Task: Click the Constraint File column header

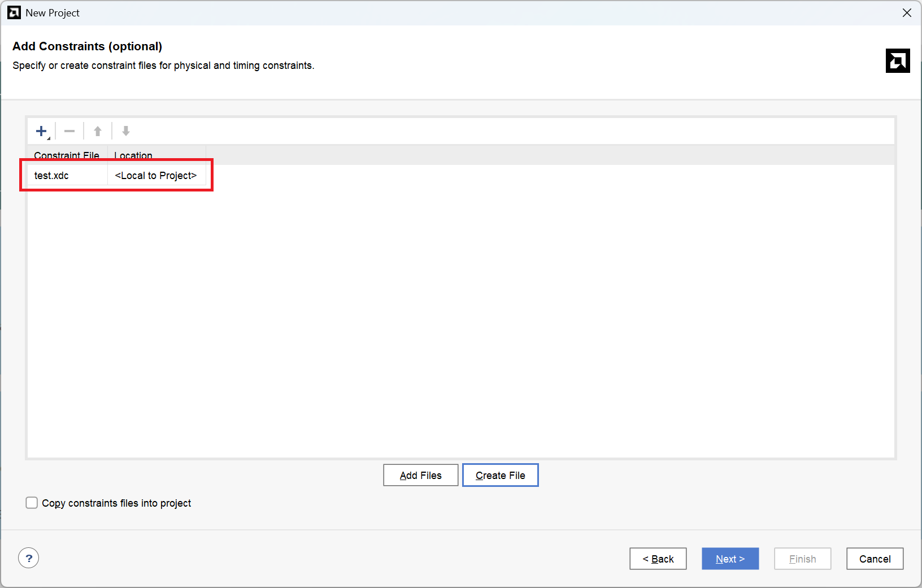Action: 67,155
